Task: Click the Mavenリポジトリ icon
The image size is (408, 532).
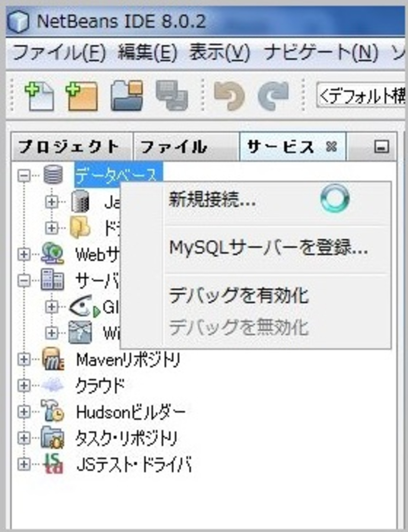Action: [53, 359]
